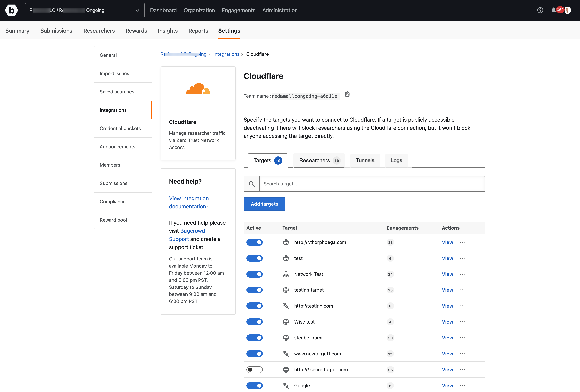
Task: Open the Logs tab
Action: pos(396,161)
